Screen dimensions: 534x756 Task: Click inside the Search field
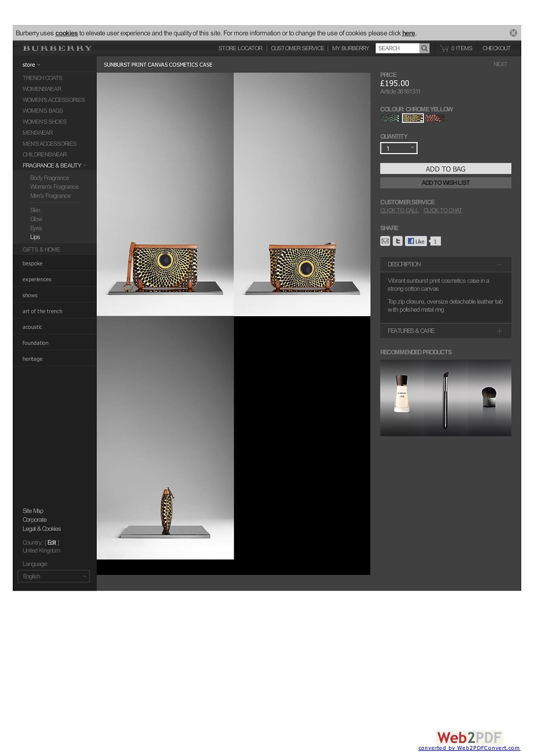pos(398,48)
